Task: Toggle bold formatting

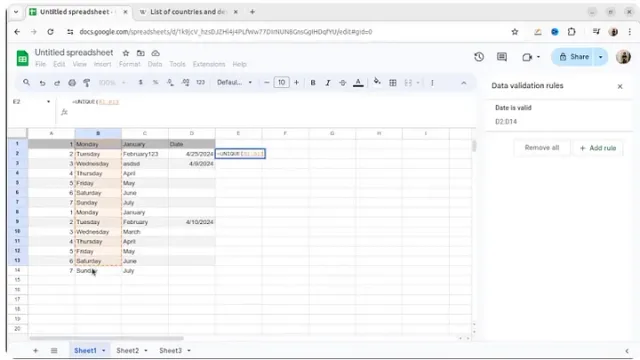Action: pyautogui.click(x=313, y=83)
